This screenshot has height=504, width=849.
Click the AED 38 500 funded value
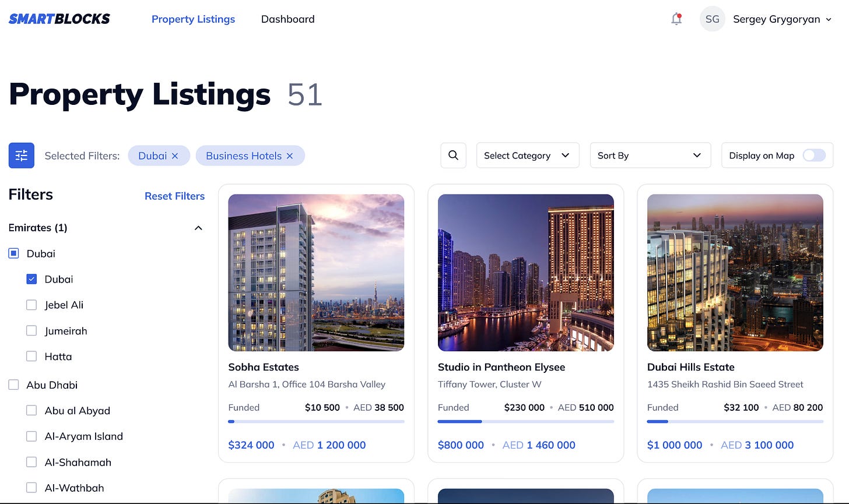pos(378,407)
